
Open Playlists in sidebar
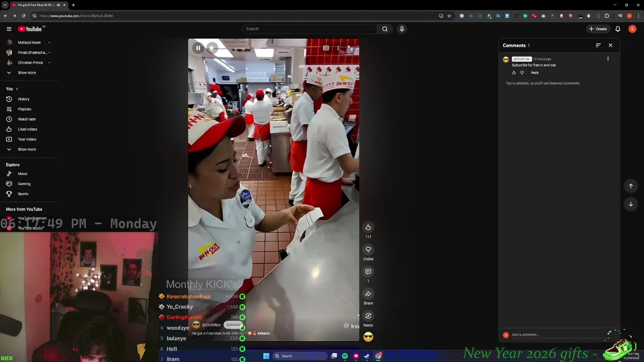(24, 109)
